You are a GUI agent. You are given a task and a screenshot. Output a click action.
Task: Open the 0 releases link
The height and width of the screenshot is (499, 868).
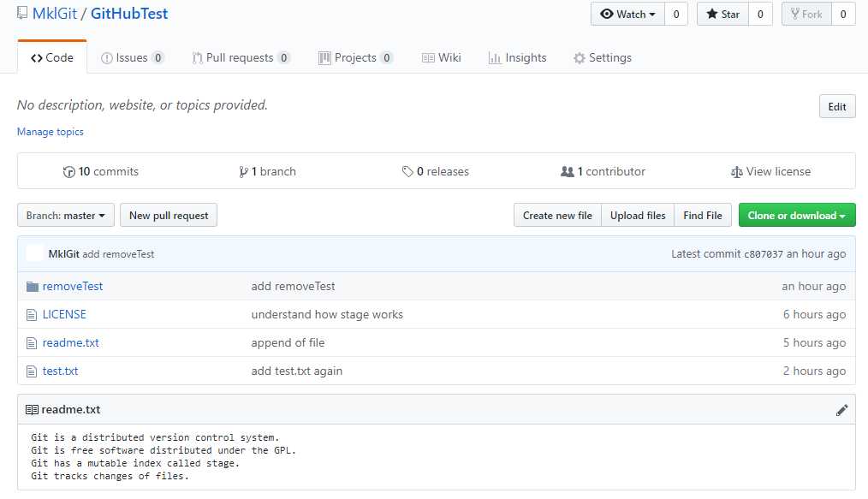[x=436, y=171]
